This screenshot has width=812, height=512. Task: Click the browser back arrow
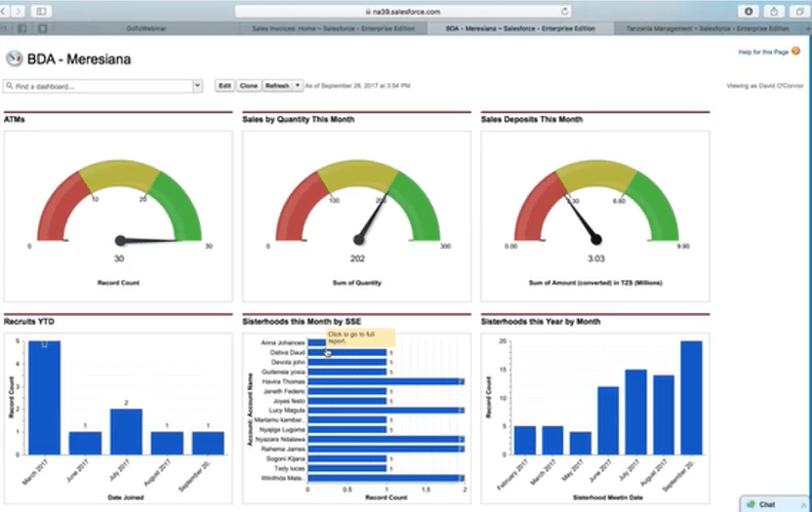pyautogui.click(x=3, y=11)
